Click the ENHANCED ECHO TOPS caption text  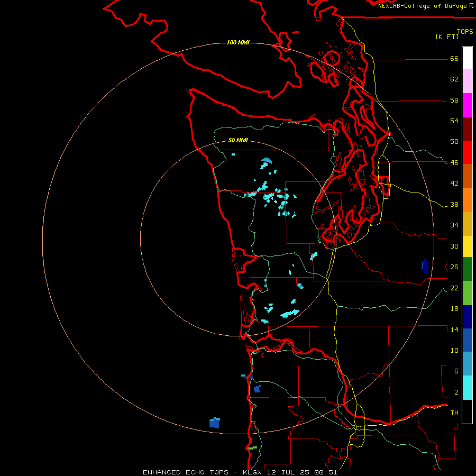[x=186, y=472]
